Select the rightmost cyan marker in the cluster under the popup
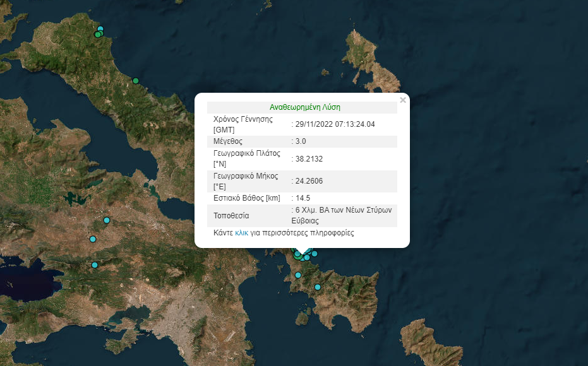This screenshot has width=588, height=366. [315, 254]
